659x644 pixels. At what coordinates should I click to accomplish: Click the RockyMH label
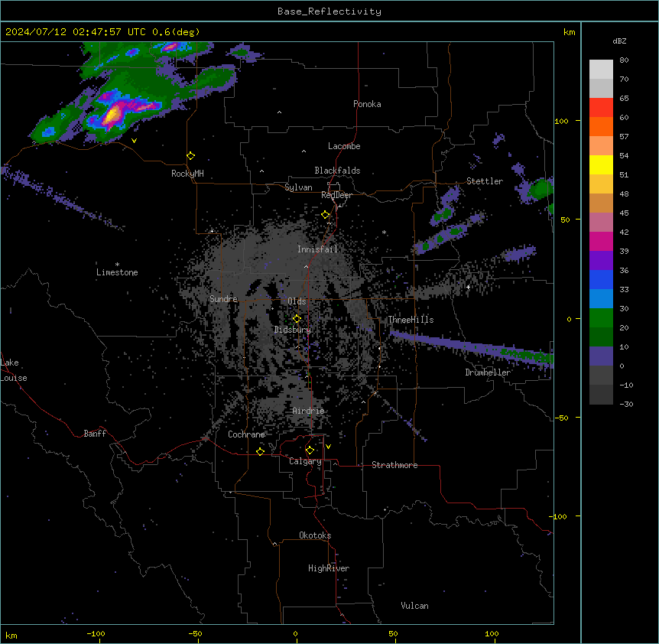(x=187, y=174)
